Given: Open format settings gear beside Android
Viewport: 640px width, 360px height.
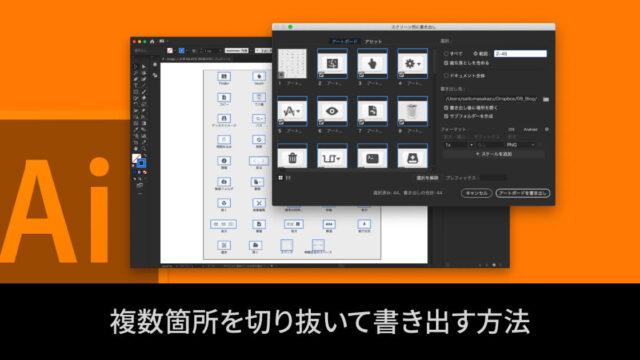Looking at the screenshot, I should [547, 129].
